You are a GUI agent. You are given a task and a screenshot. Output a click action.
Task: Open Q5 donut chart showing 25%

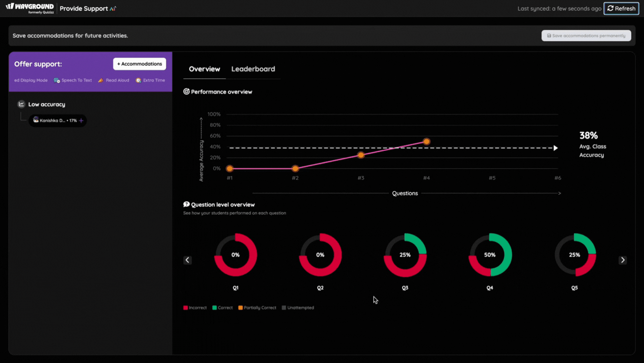[x=575, y=255]
